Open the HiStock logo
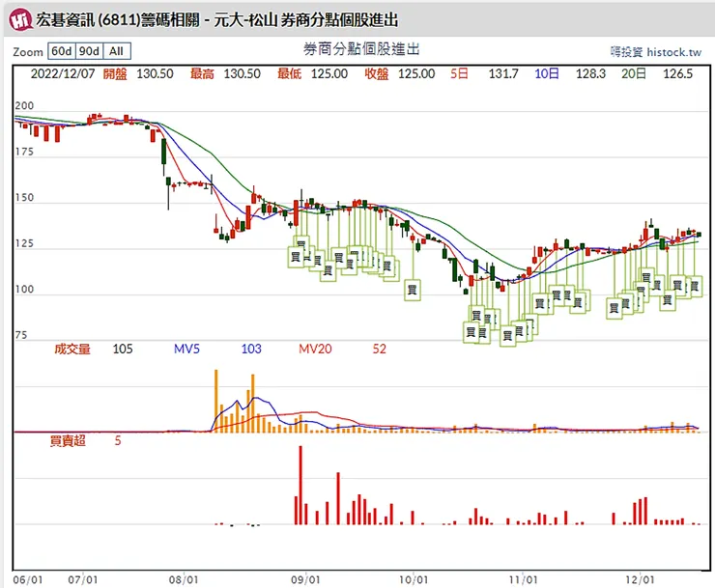The height and width of the screenshot is (588, 715). [20, 20]
